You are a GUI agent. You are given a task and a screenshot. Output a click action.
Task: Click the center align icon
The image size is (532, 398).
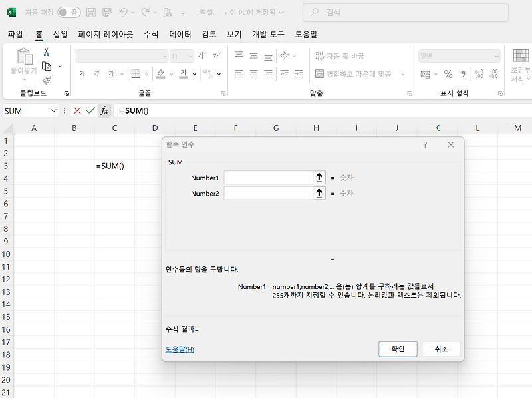coord(253,74)
